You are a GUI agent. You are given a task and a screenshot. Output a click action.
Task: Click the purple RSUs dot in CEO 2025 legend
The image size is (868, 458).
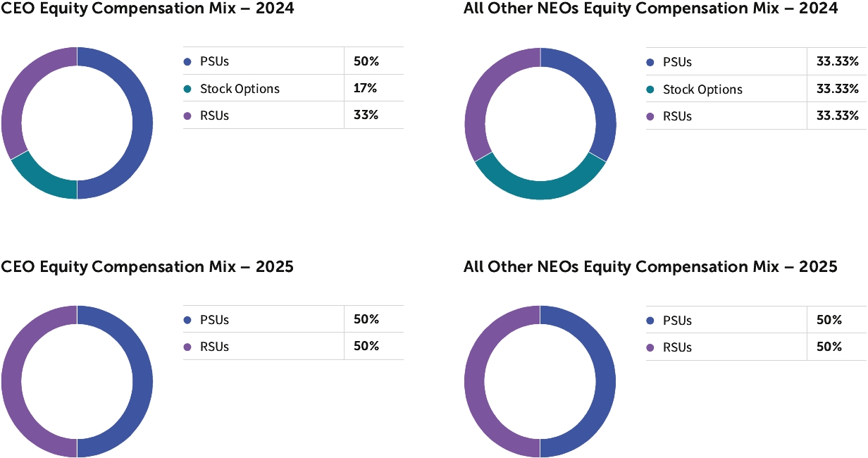187,347
